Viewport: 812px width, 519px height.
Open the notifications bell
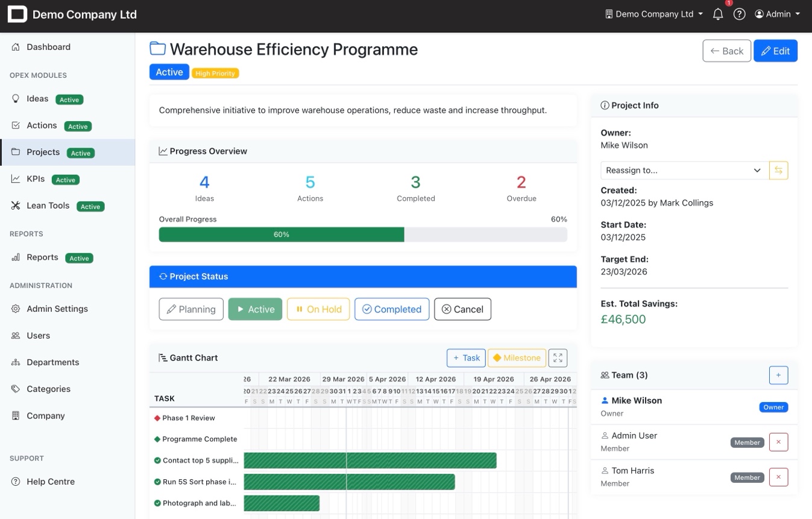(717, 13)
